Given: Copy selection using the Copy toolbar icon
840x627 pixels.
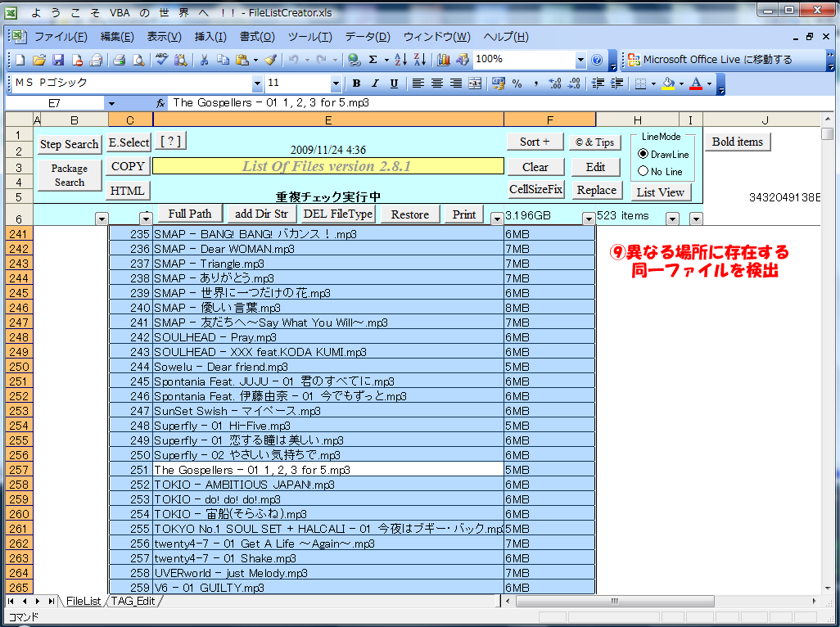Looking at the screenshot, I should point(223,60).
